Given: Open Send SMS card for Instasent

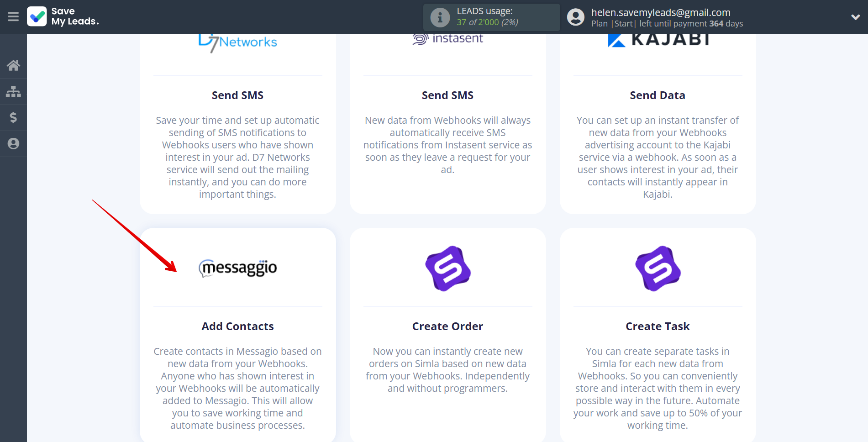Looking at the screenshot, I should [447, 95].
